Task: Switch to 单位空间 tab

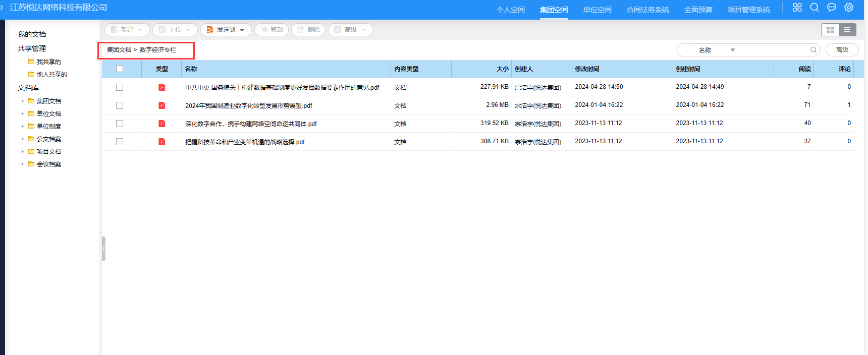Action: point(597,10)
